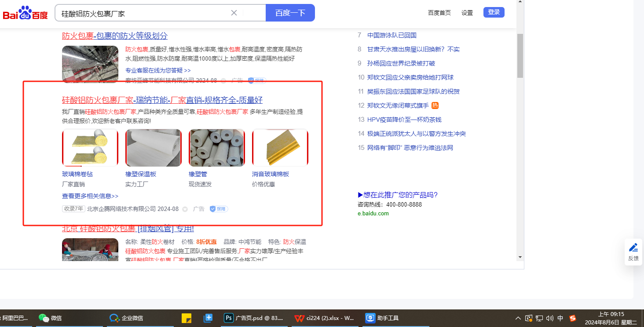Switch to Photoshop 广告页.psd window
Image resolution: width=644 pixels, height=327 pixels.
point(254,318)
